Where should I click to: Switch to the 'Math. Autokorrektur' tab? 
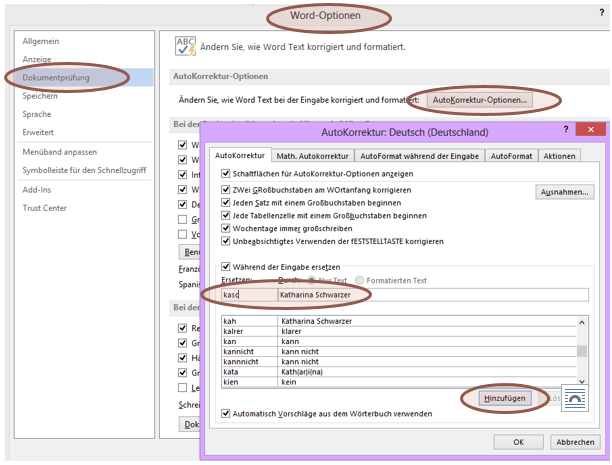pyautogui.click(x=312, y=156)
